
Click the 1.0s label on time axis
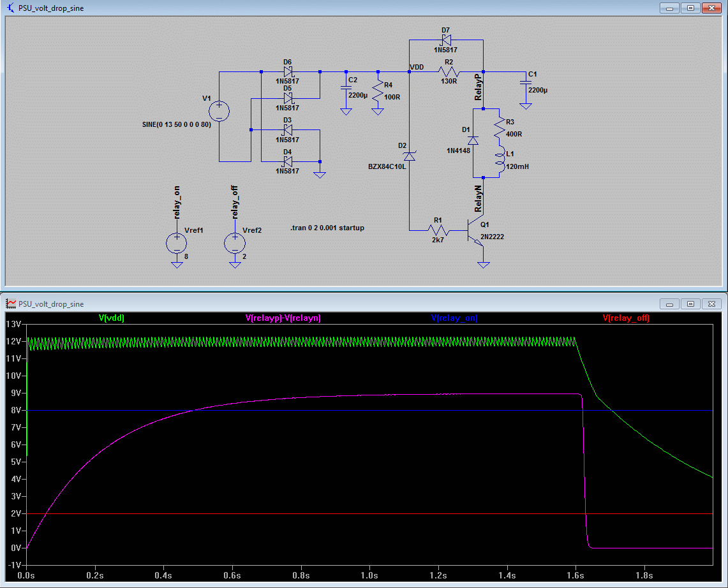coord(369,575)
